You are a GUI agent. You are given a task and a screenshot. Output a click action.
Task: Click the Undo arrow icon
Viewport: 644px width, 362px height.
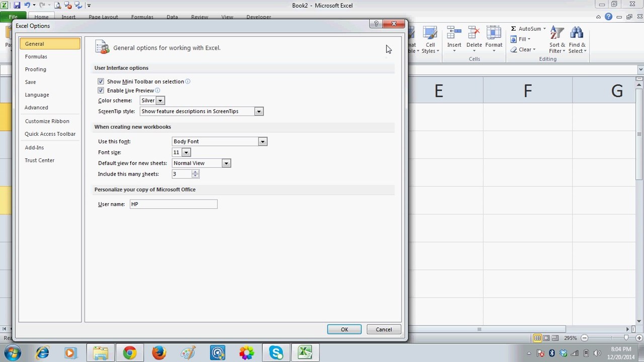(x=27, y=6)
